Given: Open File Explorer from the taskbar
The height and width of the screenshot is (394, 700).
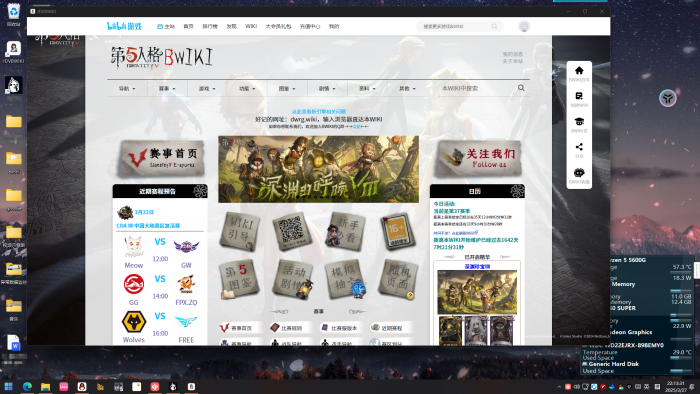Looking at the screenshot, I should 46,386.
